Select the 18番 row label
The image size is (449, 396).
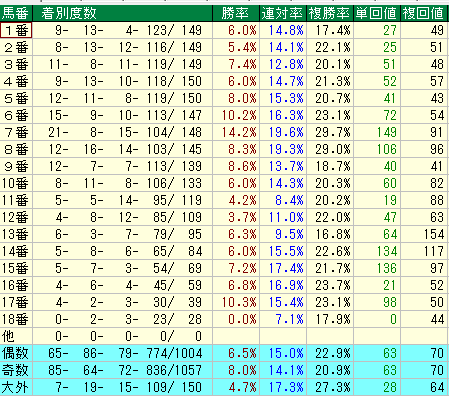16,319
